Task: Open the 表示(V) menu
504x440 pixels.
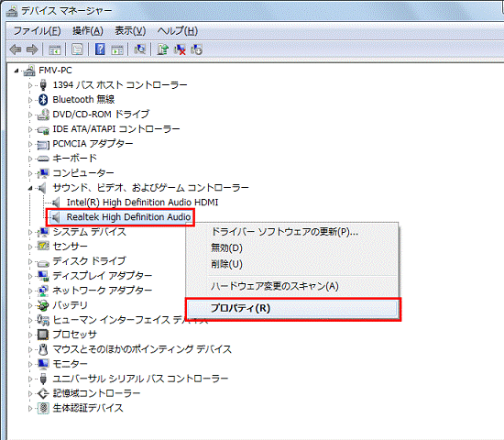Action: click(x=130, y=31)
